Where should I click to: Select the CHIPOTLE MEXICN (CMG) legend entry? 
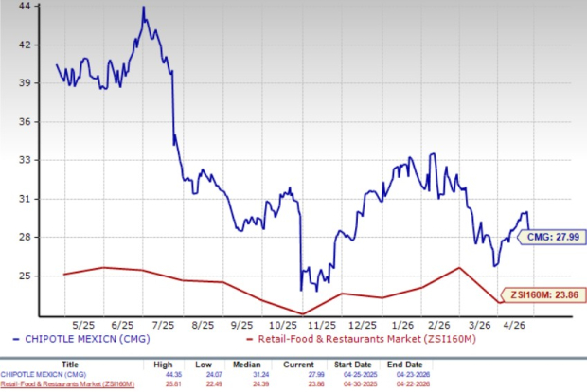(x=74, y=337)
